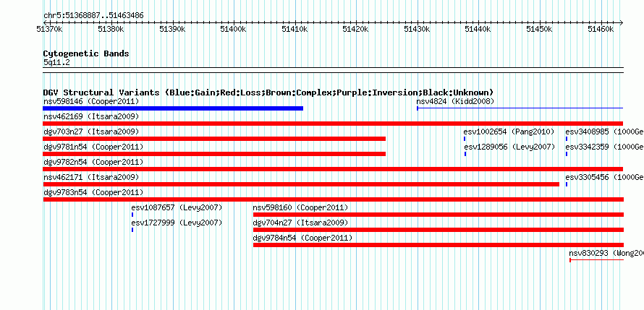
Task: Open the nsv830293 (Wong) variant label
Action: pyautogui.click(x=606, y=253)
